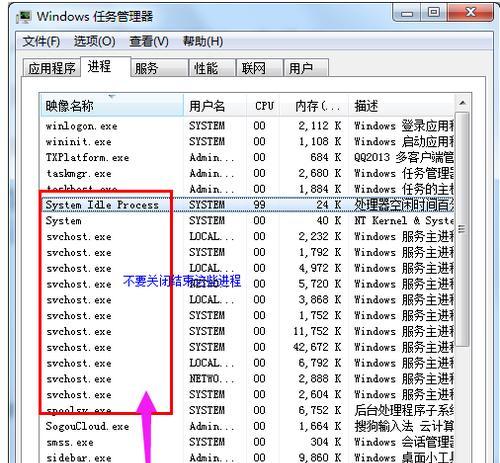Image resolution: width=500 pixels, height=463 pixels.
Task: Click the 24 K memory cell
Action: point(328,205)
